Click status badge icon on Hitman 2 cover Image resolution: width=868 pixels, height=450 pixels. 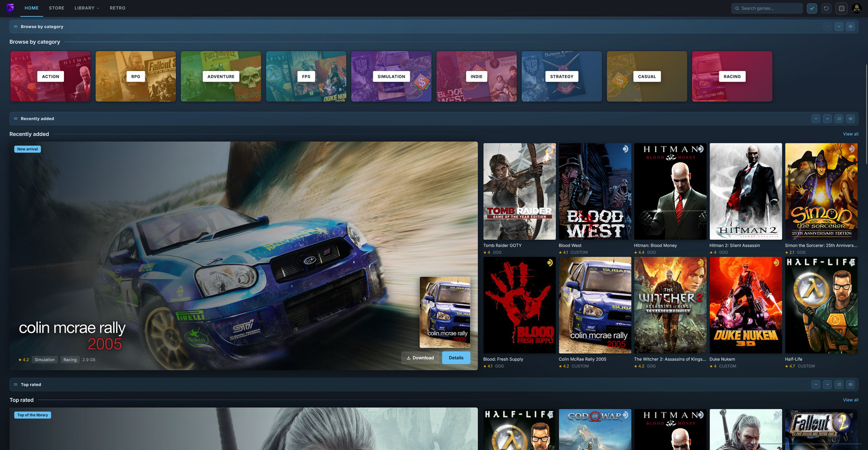776,149
